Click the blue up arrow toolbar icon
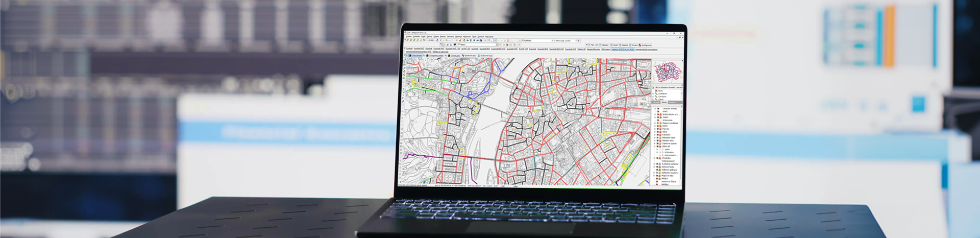This screenshot has height=238, width=980. (471, 40)
